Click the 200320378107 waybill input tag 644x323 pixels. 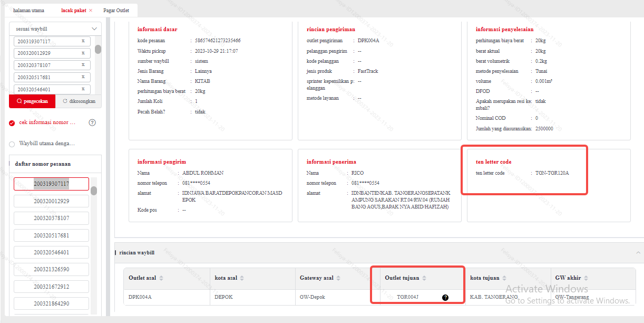(53, 65)
